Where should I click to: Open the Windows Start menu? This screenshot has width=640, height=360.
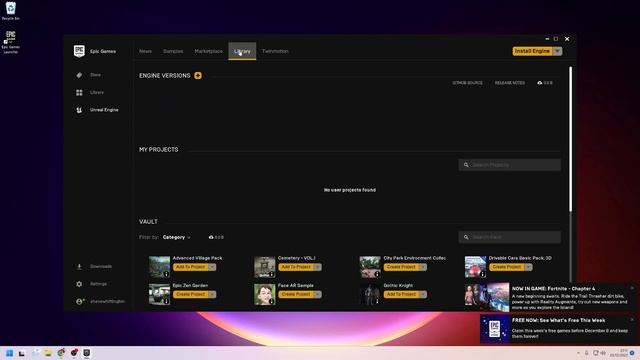point(9,353)
